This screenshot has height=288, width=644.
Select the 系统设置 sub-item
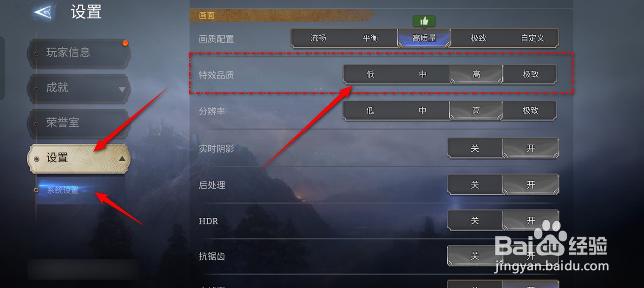click(x=63, y=190)
